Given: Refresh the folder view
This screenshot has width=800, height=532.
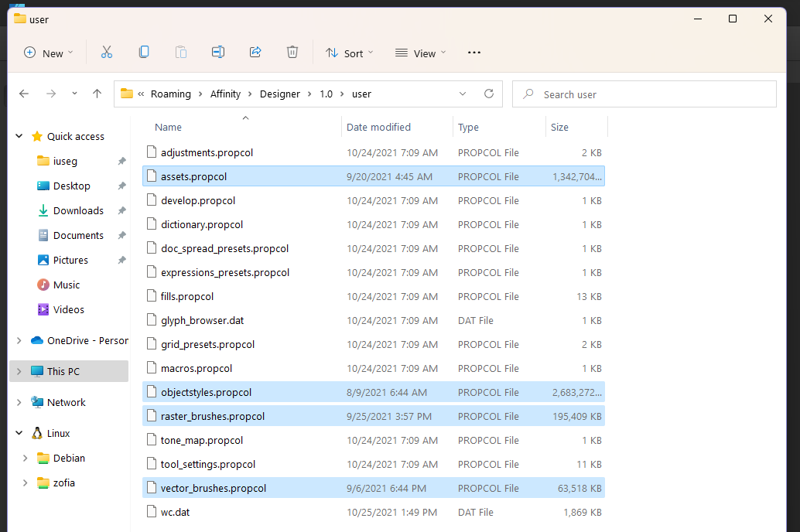Looking at the screenshot, I should click(x=488, y=93).
